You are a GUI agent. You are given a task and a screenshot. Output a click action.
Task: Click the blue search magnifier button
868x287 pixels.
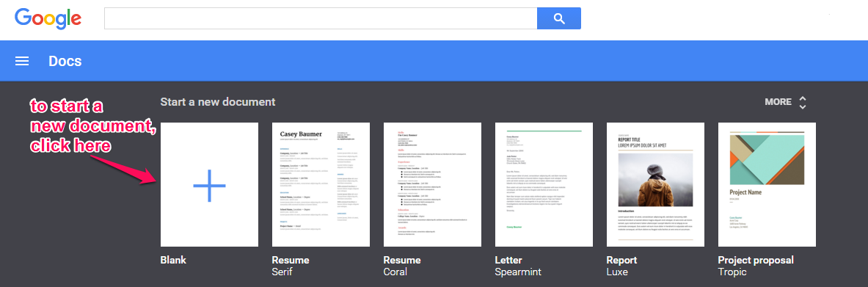(559, 18)
